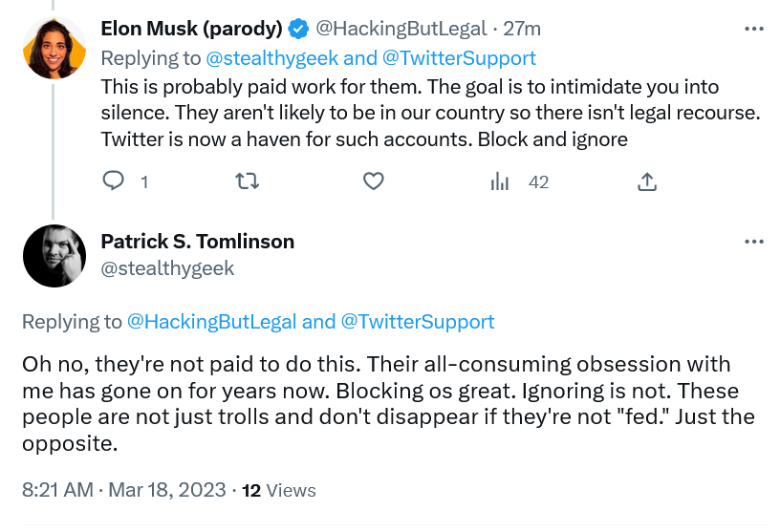Open @HackingButLegal mention in second reply line
The width and height of the screenshot is (780, 532).
pyautogui.click(x=212, y=322)
